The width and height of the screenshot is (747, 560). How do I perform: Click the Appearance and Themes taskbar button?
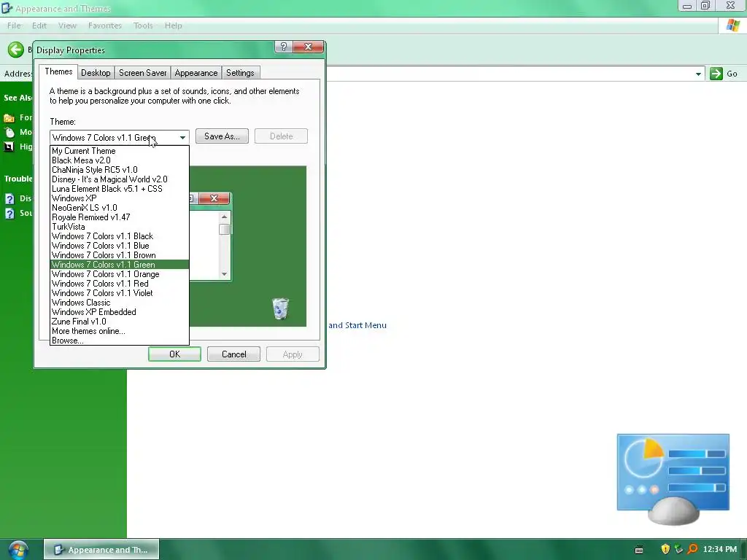coord(101,550)
